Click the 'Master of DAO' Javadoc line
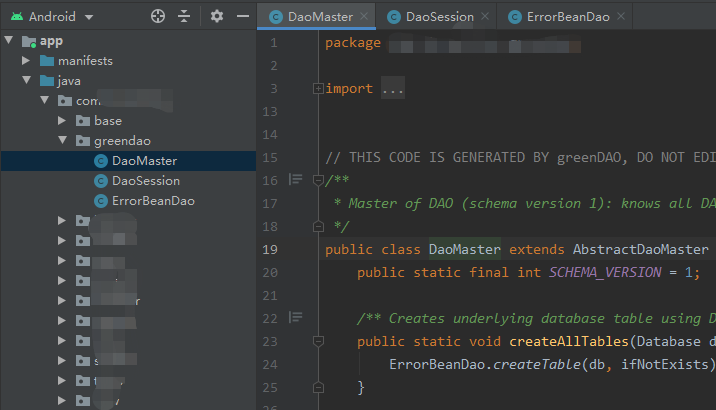 pos(524,204)
